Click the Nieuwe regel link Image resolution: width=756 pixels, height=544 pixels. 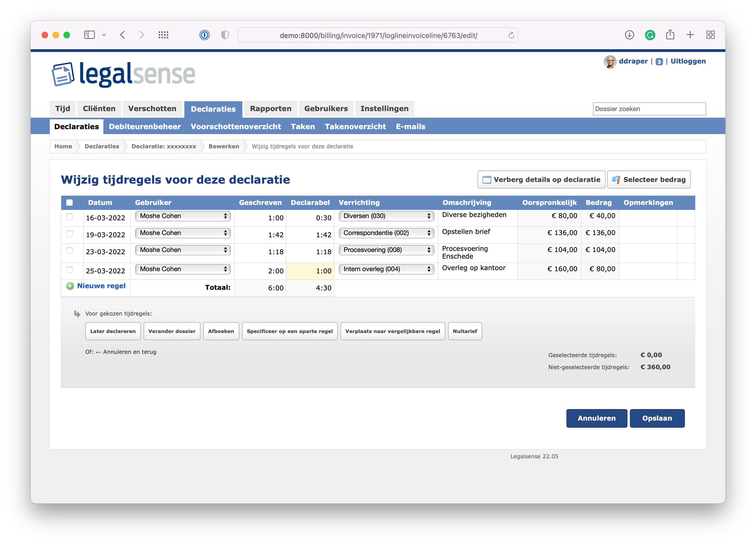101,286
